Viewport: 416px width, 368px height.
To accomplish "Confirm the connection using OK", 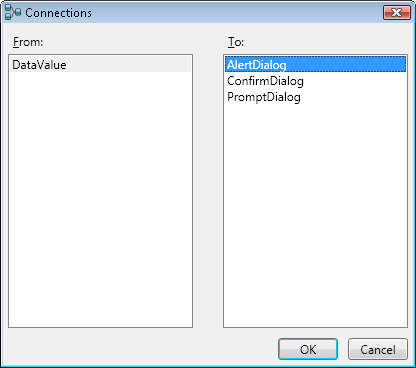I will pos(308,349).
